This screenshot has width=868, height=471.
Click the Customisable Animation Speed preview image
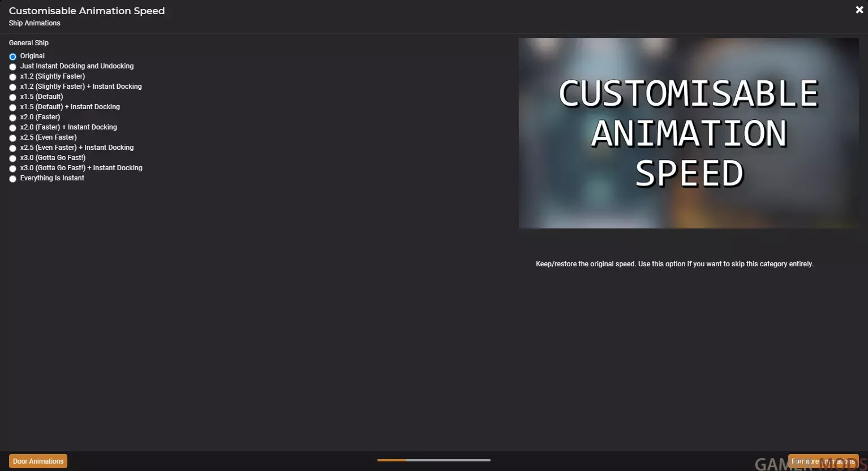pos(689,133)
